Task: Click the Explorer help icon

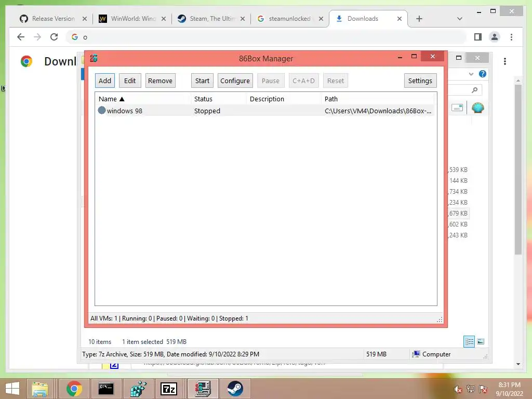Action: (483, 74)
